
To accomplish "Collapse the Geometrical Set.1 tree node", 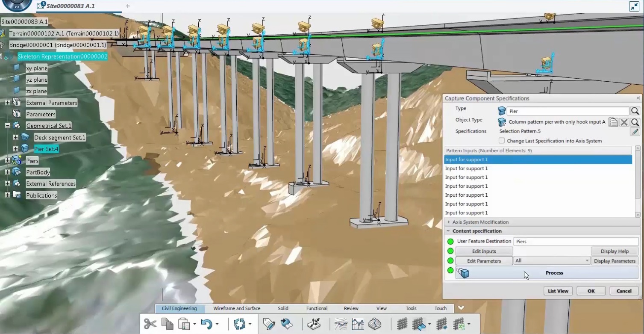I will coord(7,126).
